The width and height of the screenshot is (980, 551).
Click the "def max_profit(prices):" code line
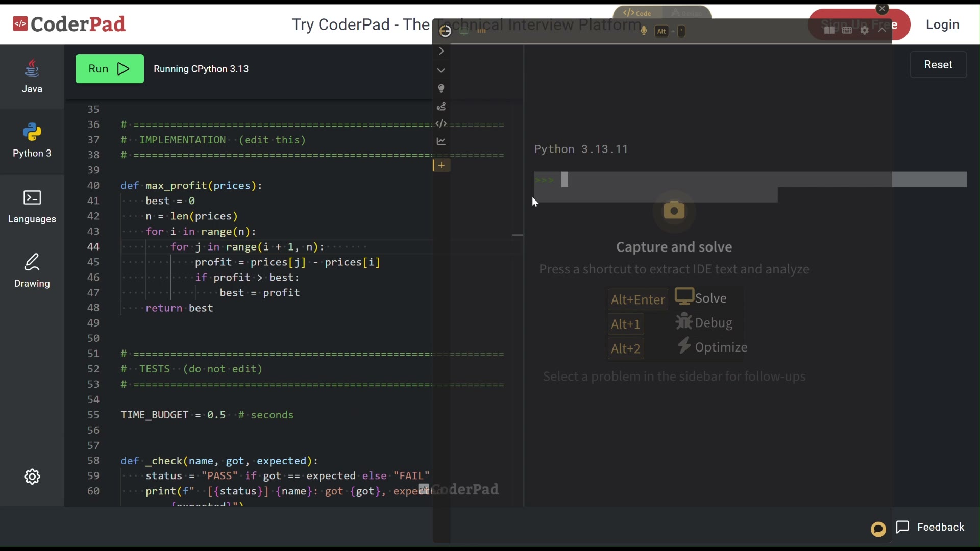point(191,186)
